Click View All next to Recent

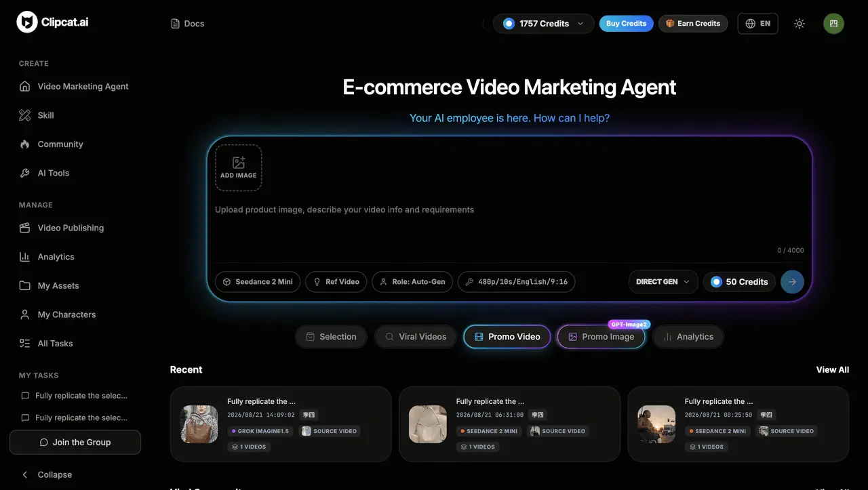(833, 370)
